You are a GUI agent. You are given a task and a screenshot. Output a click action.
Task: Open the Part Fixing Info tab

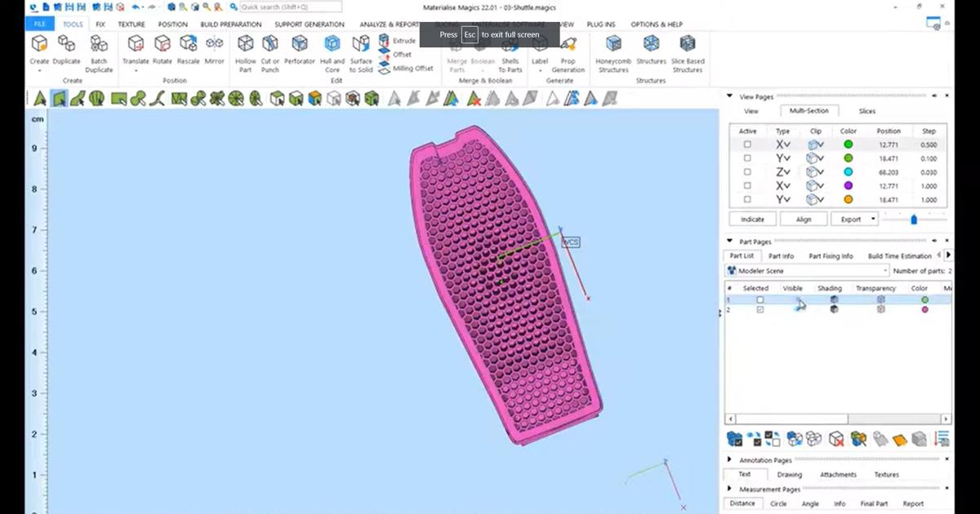(x=831, y=255)
